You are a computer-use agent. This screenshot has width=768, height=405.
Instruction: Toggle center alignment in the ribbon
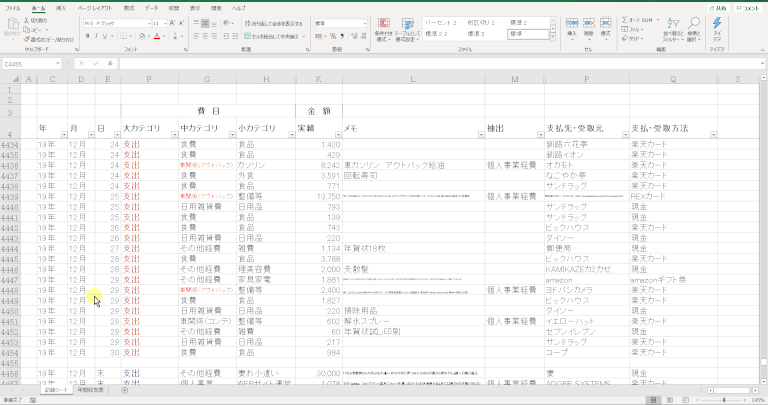204,35
